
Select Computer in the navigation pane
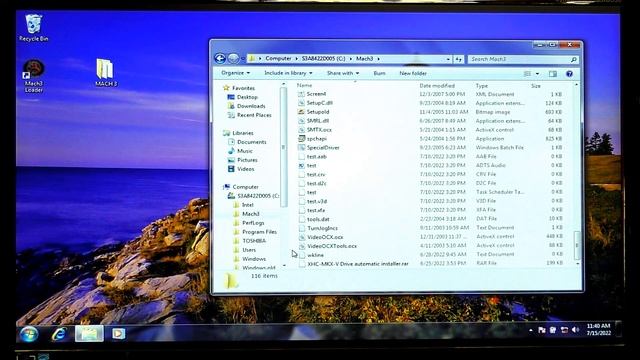coord(245,187)
